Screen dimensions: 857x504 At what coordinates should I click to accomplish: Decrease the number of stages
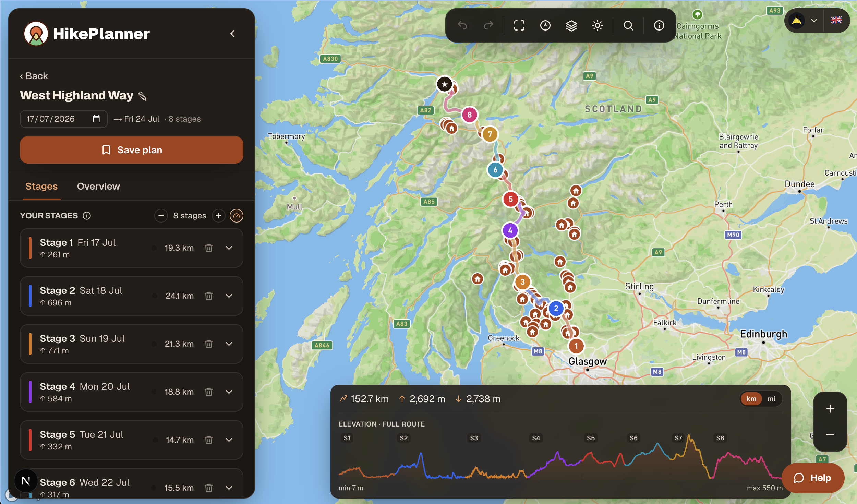(x=161, y=216)
